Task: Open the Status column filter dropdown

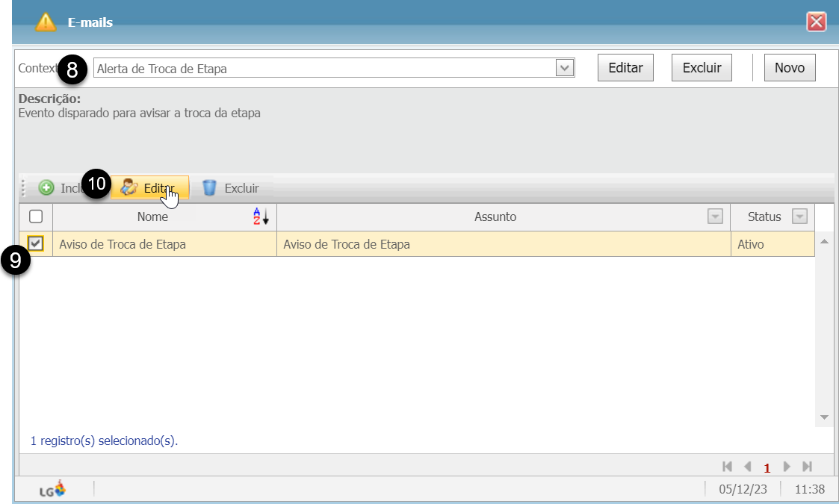Action: point(799,216)
